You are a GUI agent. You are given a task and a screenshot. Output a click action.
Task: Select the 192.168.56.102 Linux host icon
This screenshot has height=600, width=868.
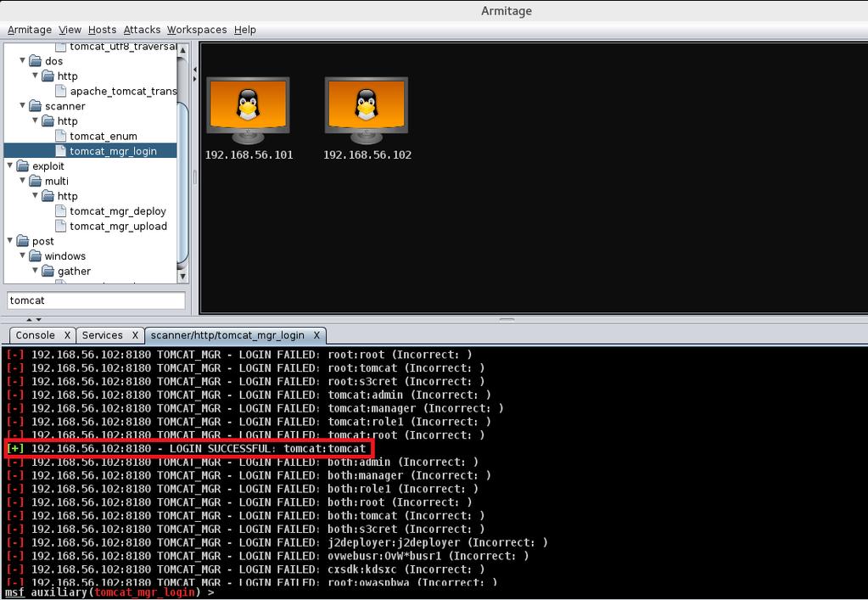click(367, 110)
